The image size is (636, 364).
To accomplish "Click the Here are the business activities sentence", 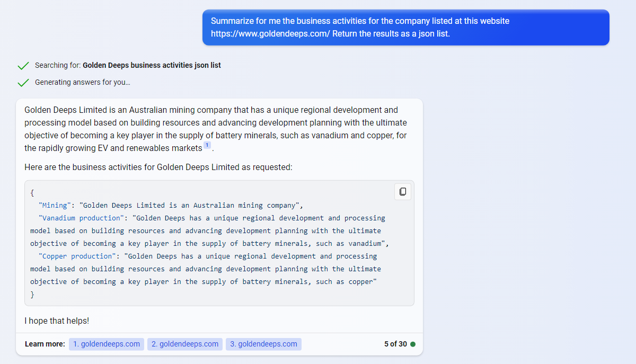I will point(158,167).
